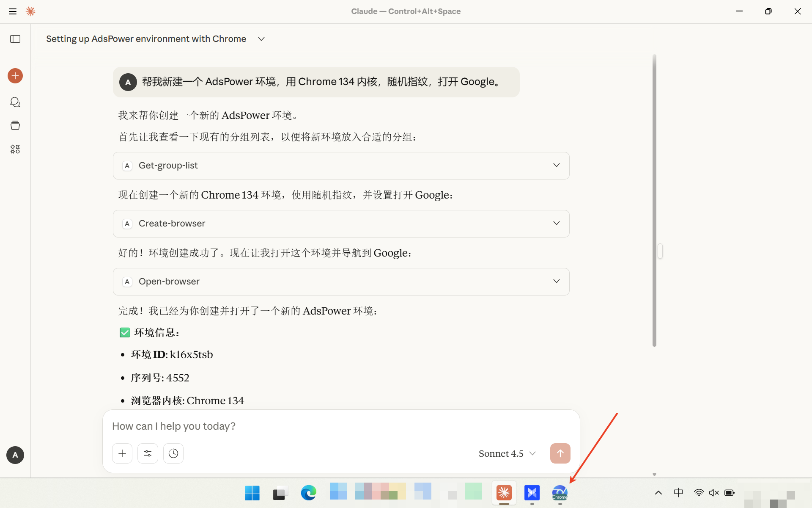Attach a file using the plus icon
Viewport: 812px width, 508px height.
click(x=122, y=453)
